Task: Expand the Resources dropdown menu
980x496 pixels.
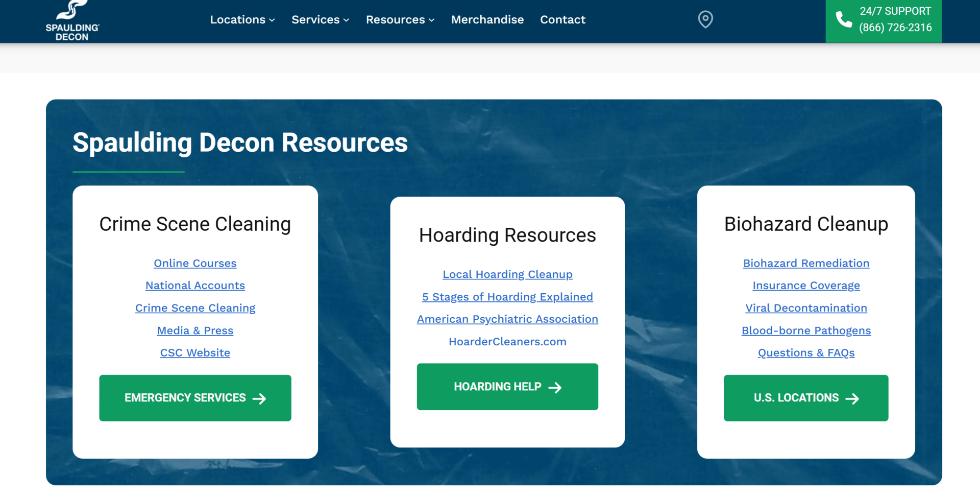Action: point(400,19)
